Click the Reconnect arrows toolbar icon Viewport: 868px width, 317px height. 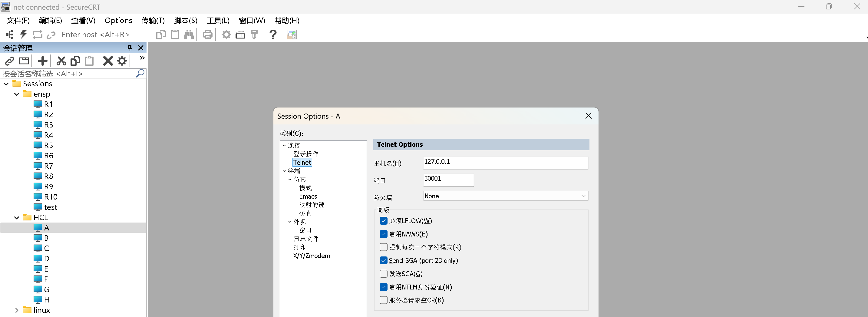38,34
